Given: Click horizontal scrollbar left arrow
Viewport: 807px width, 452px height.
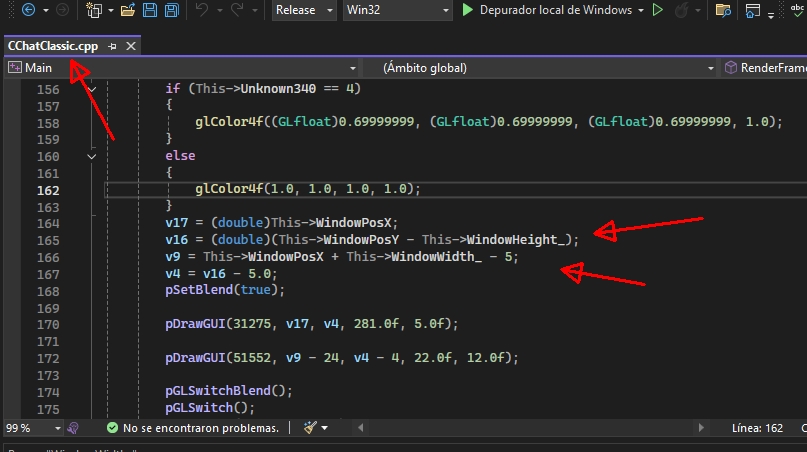Looking at the screenshot, I should point(360,428).
